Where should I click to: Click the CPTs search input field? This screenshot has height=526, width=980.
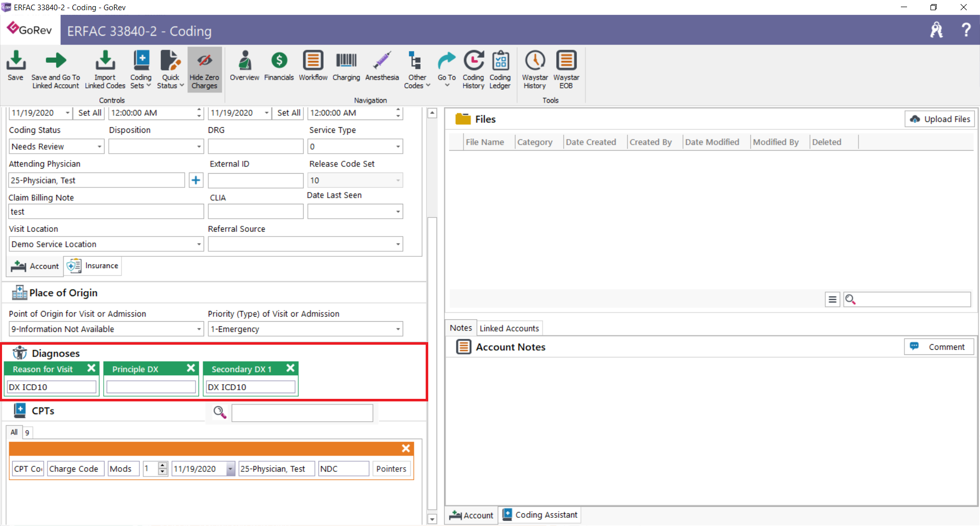pos(302,413)
